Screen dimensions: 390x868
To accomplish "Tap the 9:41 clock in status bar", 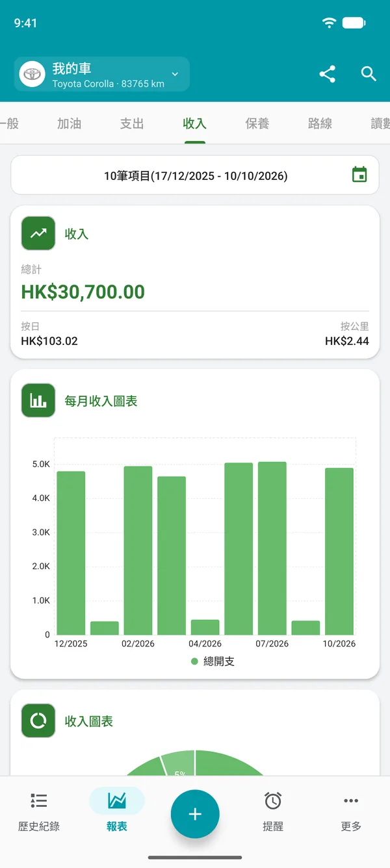I will coord(25,23).
